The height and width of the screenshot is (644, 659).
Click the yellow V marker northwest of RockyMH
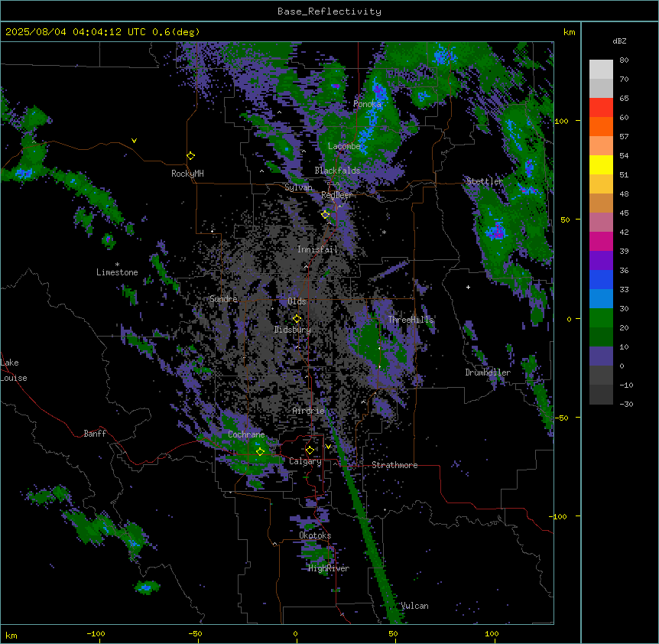[x=134, y=141]
